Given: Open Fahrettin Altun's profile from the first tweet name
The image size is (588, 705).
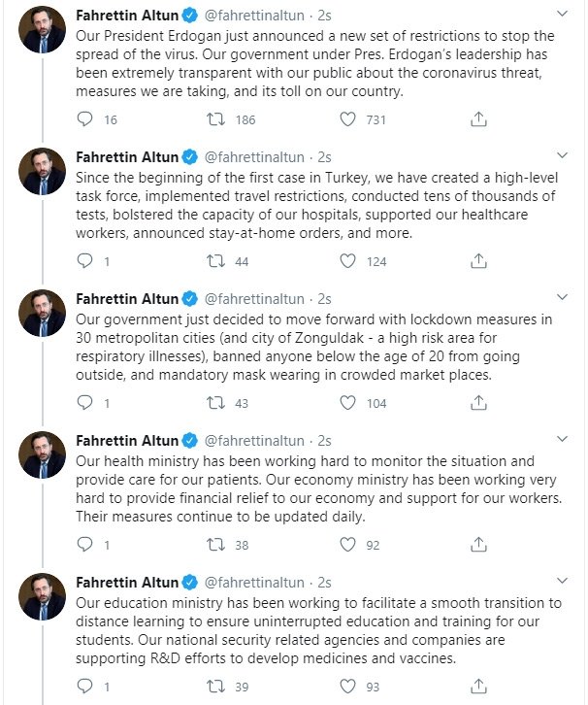Looking at the screenshot, I should click(x=127, y=16).
